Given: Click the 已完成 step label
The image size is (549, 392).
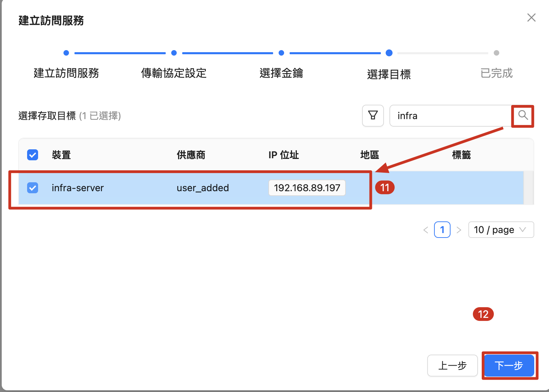Looking at the screenshot, I should tap(496, 73).
